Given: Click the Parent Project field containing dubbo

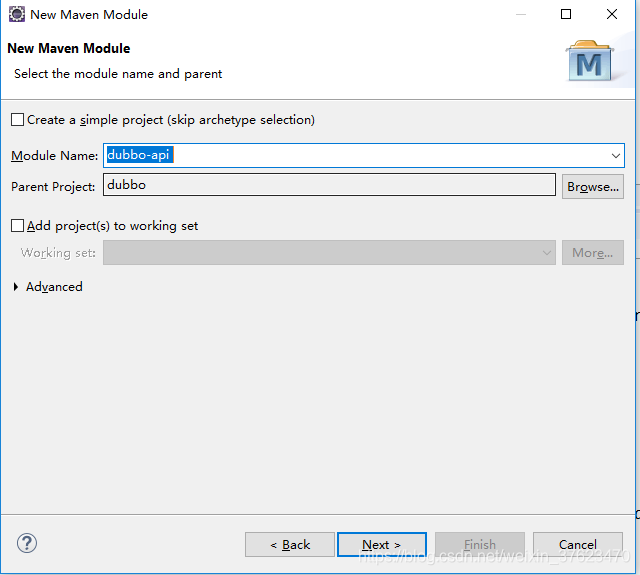Looking at the screenshot, I should [x=329, y=185].
